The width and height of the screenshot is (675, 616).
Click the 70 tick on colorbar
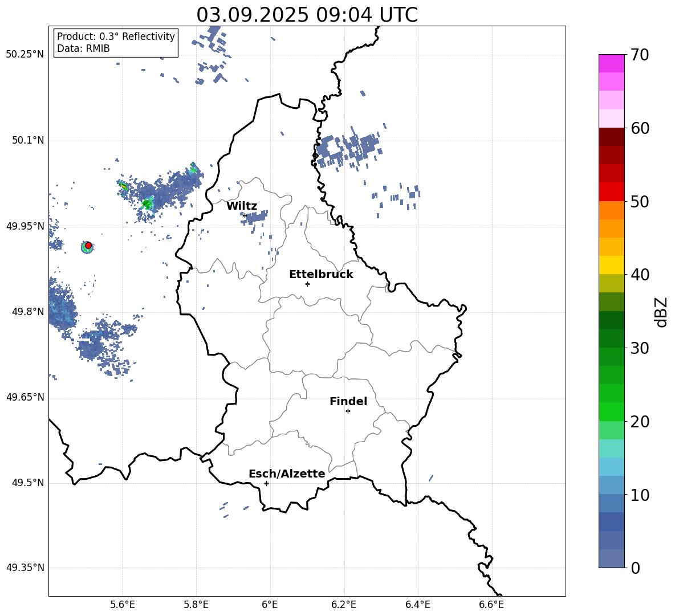pyautogui.click(x=640, y=55)
